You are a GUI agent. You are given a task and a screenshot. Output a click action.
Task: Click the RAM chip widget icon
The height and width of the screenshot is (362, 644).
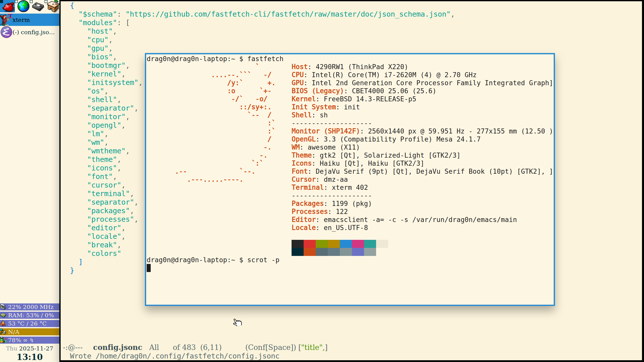pyautogui.click(x=3, y=315)
